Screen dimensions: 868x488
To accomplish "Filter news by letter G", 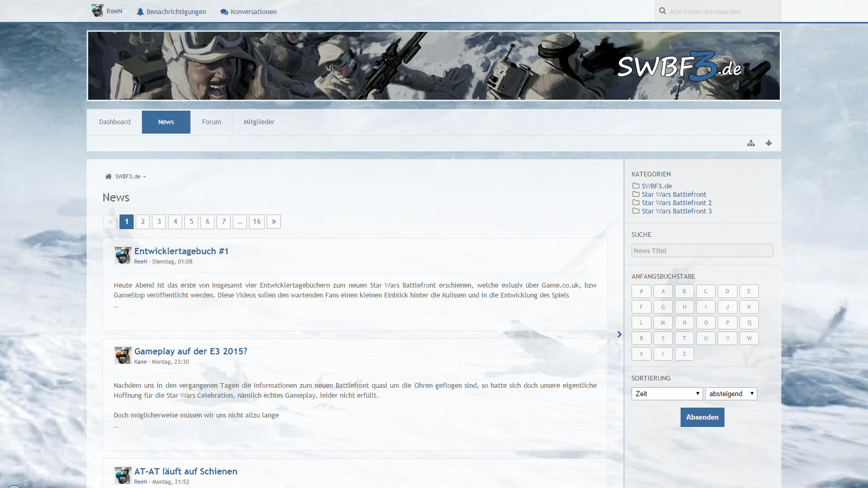I will 663,307.
